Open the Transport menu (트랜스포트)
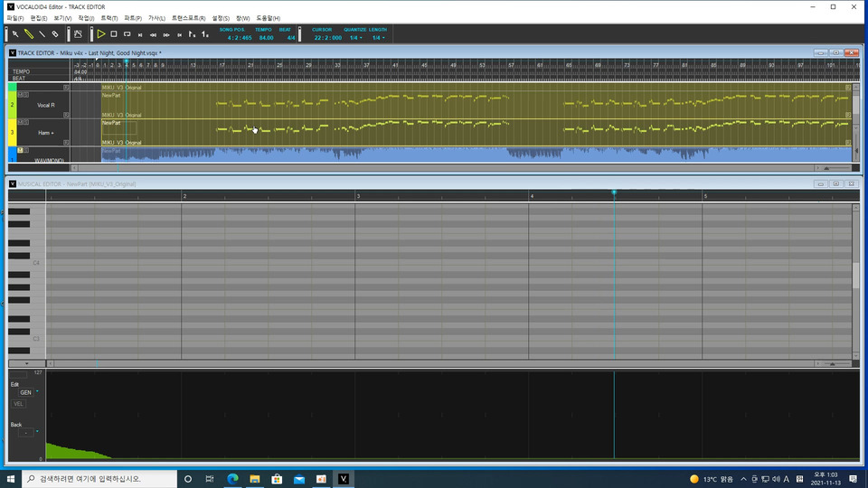This screenshot has width=868, height=488. 188,18
